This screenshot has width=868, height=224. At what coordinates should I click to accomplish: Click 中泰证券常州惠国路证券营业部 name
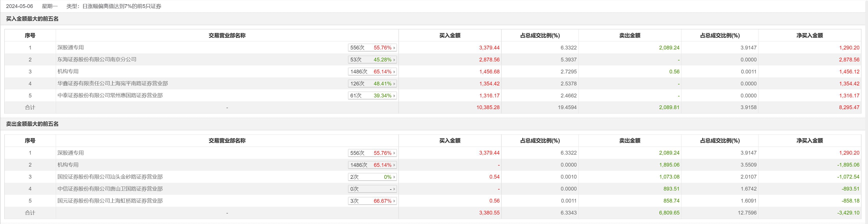point(110,96)
